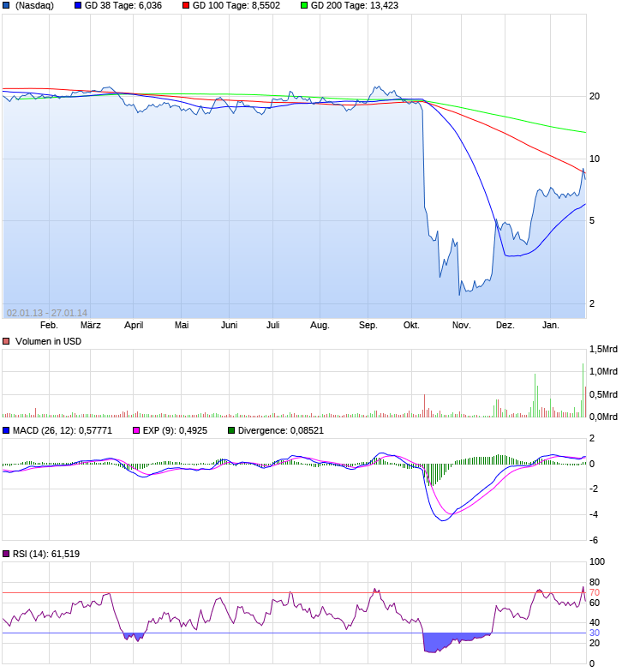Image resolution: width=622 pixels, height=672 pixels.
Task: Click the Jan. month label on axis
Action: tap(550, 326)
